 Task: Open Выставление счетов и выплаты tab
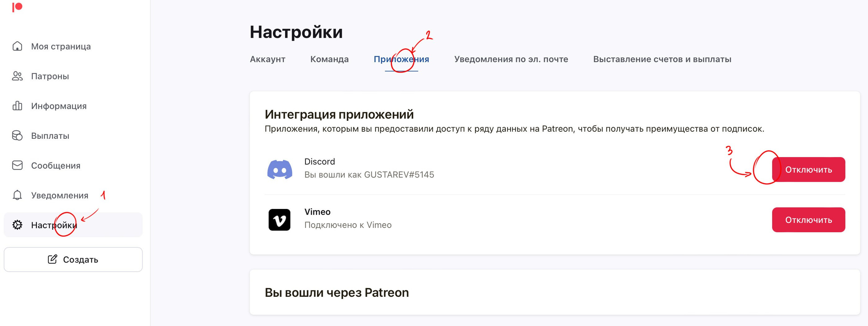(x=662, y=59)
